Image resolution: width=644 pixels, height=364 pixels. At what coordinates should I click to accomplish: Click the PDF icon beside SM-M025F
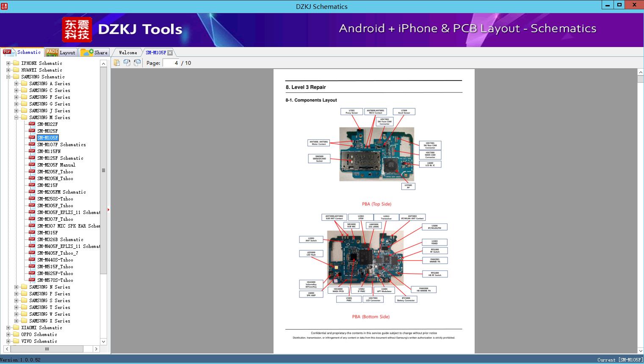32,131
